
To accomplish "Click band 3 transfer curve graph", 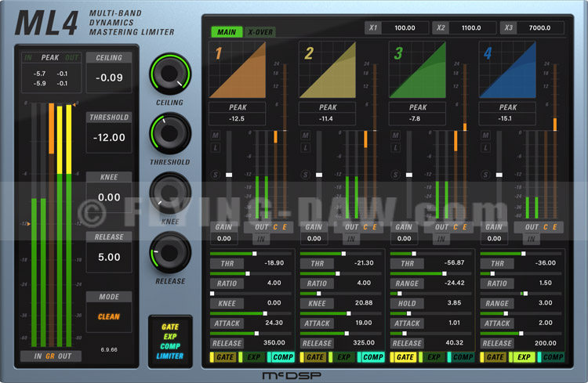I will [417, 70].
